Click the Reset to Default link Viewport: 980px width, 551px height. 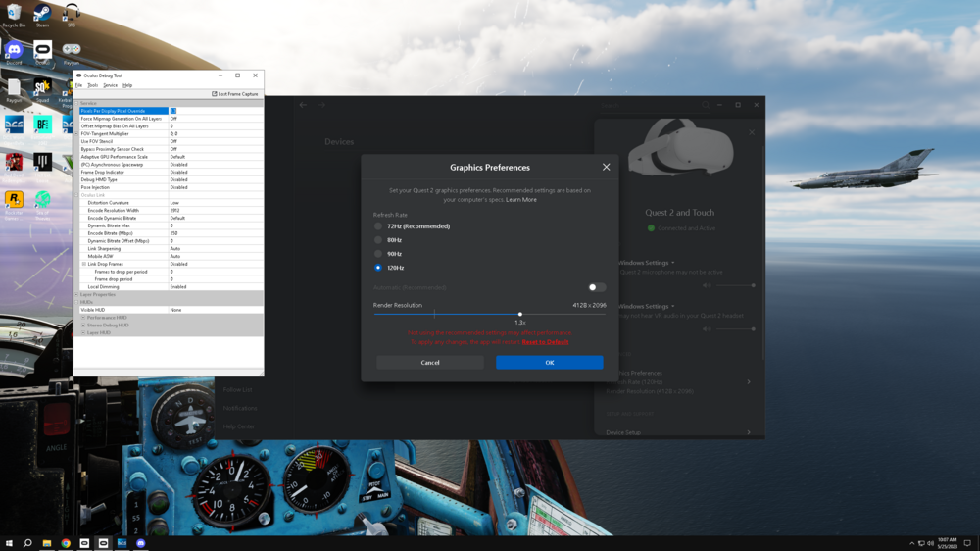(545, 342)
